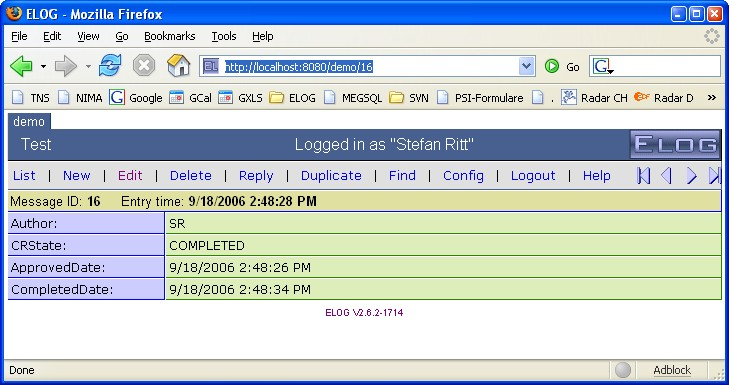
Task: Select the demo logbook tab
Action: [x=29, y=122]
